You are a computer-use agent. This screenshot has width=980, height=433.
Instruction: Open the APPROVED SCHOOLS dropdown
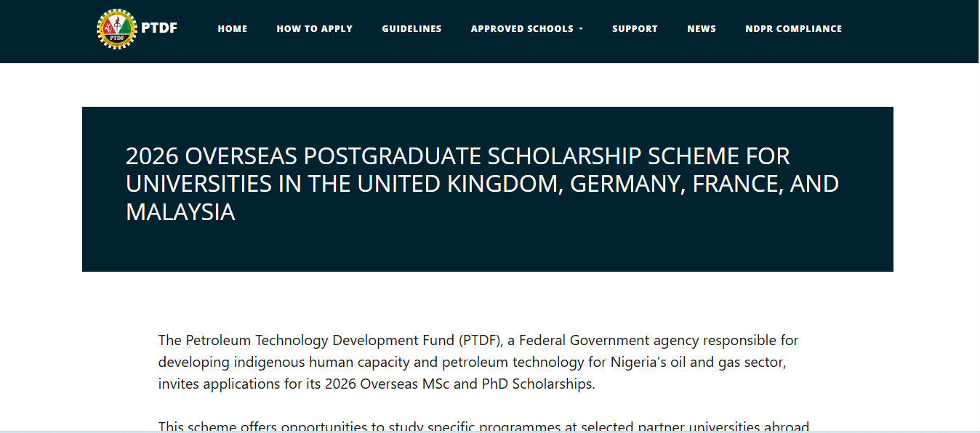(522, 29)
